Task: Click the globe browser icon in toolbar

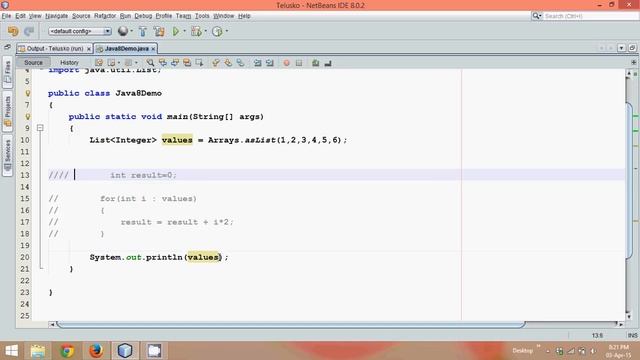Action: click(x=122, y=31)
